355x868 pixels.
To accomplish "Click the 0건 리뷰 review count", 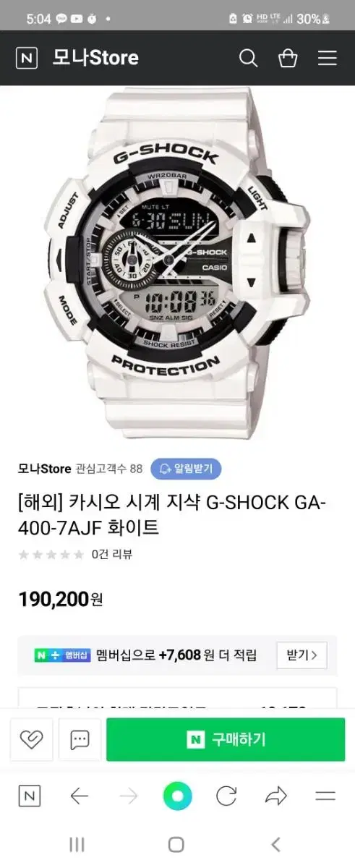I will click(111, 555).
